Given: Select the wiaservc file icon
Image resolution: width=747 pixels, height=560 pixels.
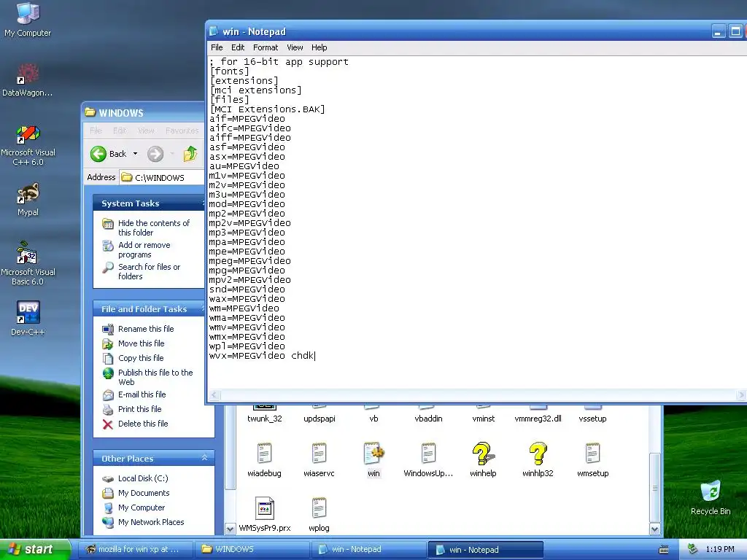Looking at the screenshot, I should pyautogui.click(x=319, y=459).
